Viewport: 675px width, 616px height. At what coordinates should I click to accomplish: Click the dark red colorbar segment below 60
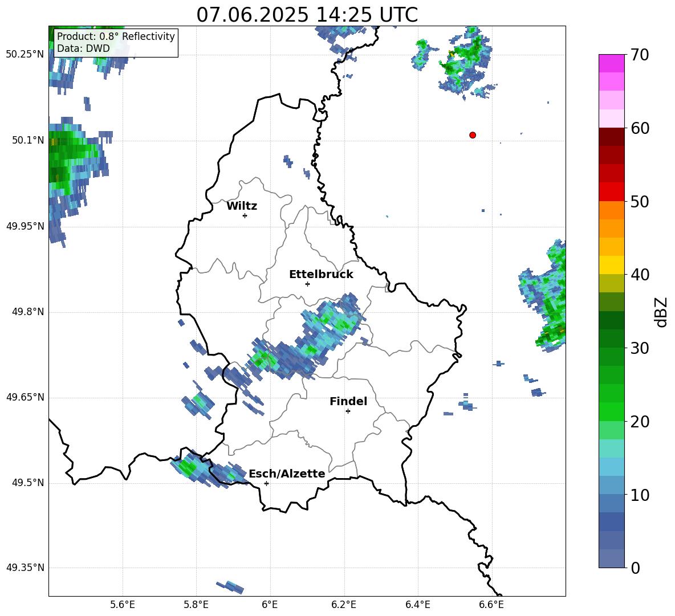[x=612, y=137]
